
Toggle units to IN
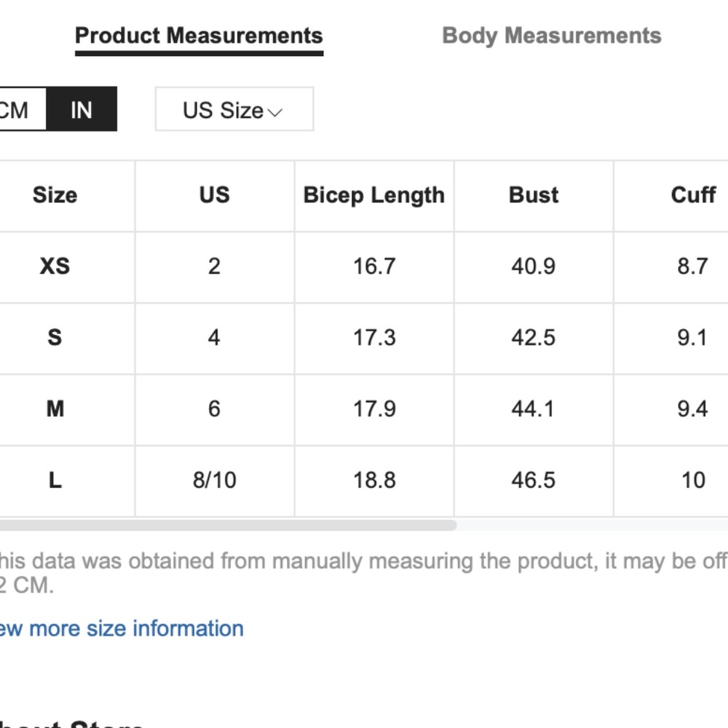82,110
